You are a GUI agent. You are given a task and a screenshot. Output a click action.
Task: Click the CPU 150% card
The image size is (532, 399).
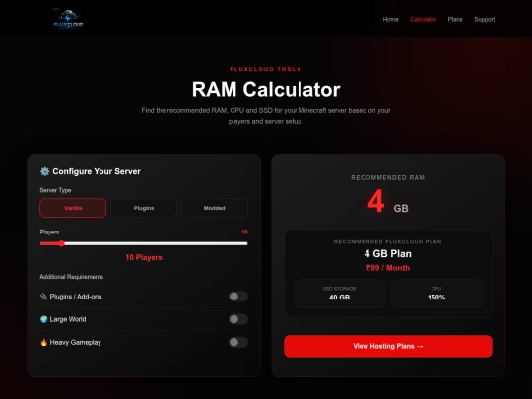pos(436,294)
